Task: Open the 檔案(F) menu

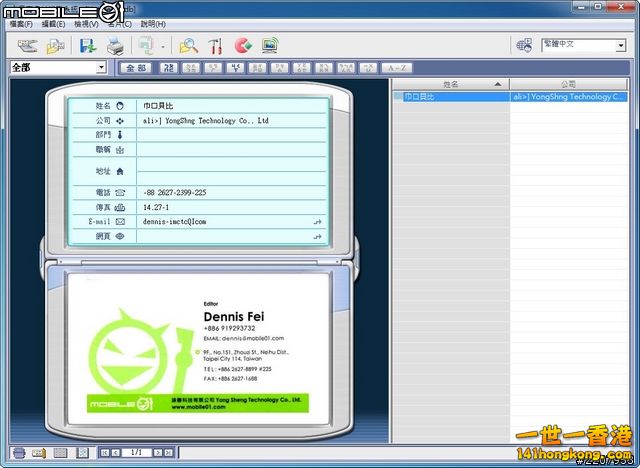Action: tap(21, 23)
